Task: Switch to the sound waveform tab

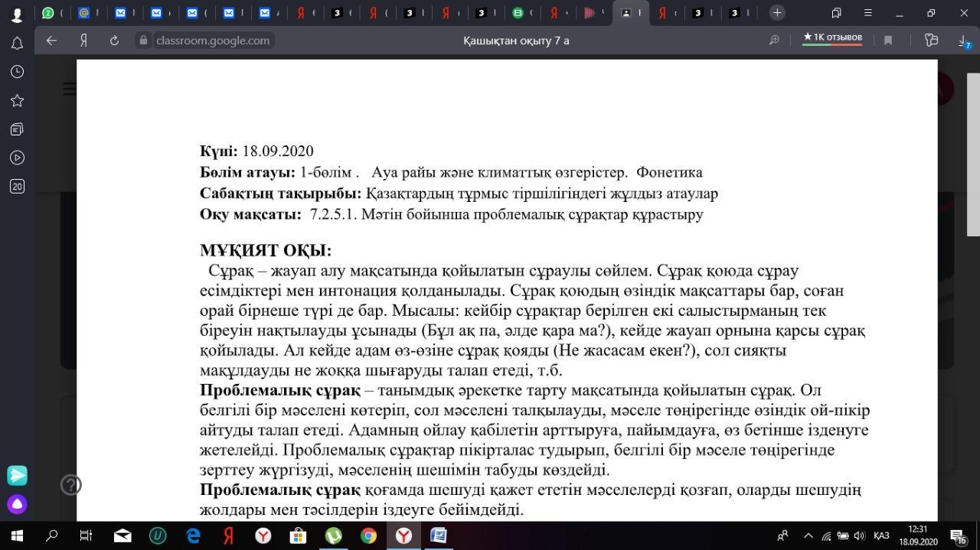Action: click(x=590, y=13)
